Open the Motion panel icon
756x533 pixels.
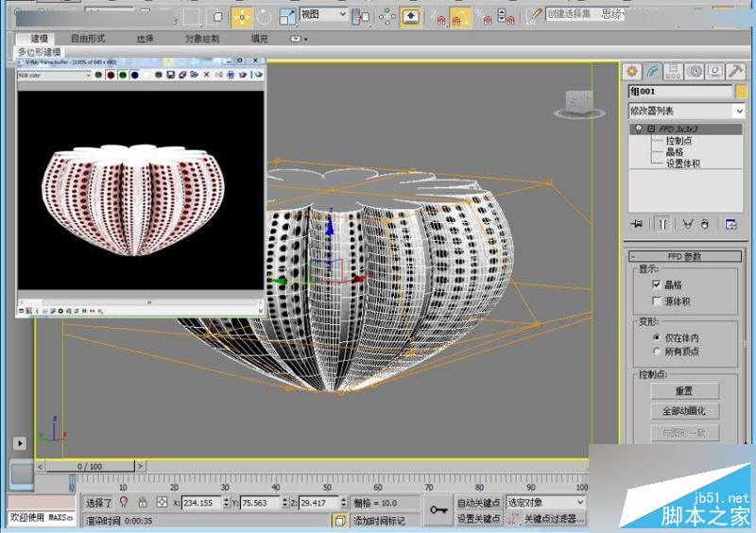[x=696, y=72]
